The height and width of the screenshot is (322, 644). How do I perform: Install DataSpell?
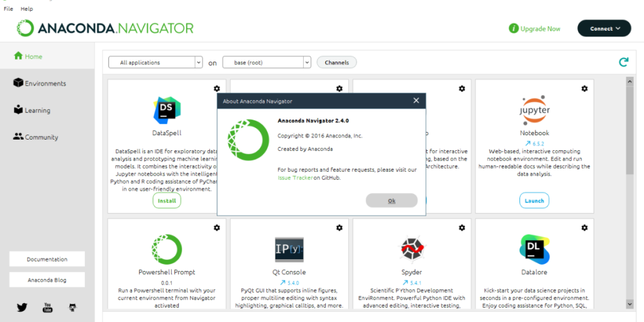pyautogui.click(x=167, y=201)
